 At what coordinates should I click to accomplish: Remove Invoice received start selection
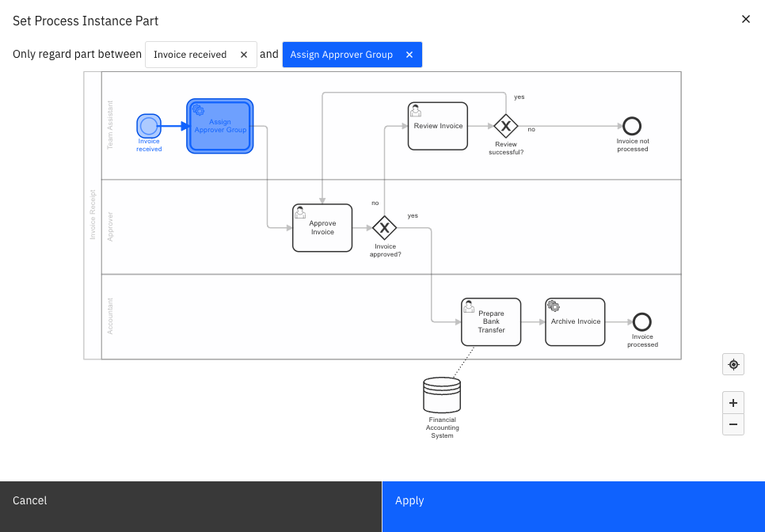(244, 55)
